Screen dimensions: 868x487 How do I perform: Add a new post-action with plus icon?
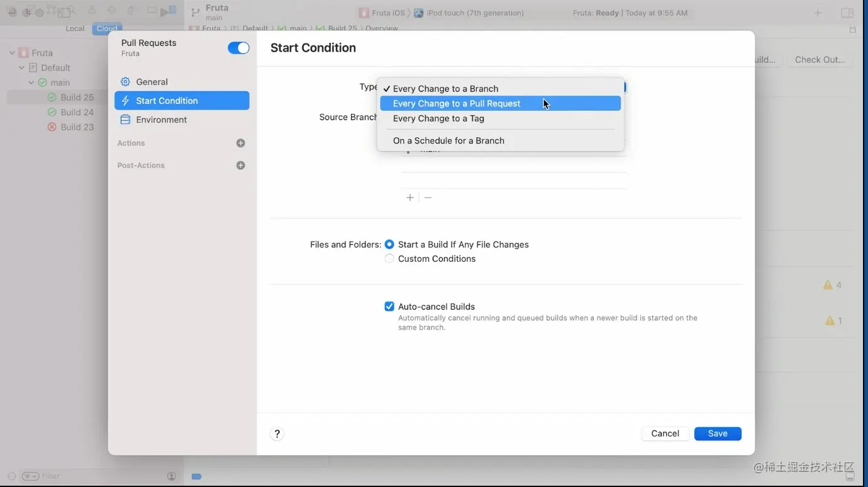tap(240, 165)
